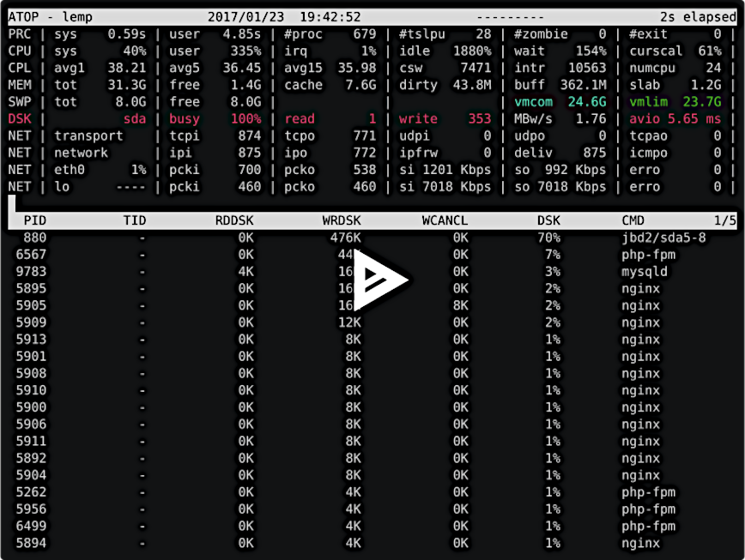Screen dimensions: 745x560
Task: Click PID 5904 in process list
Action: pyautogui.click(x=31, y=475)
